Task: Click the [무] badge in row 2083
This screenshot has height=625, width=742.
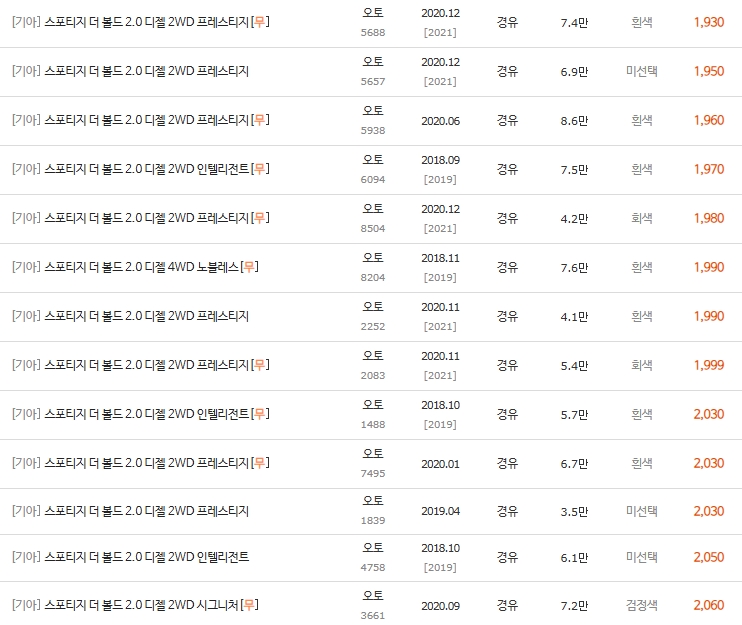Action: (x=260, y=365)
